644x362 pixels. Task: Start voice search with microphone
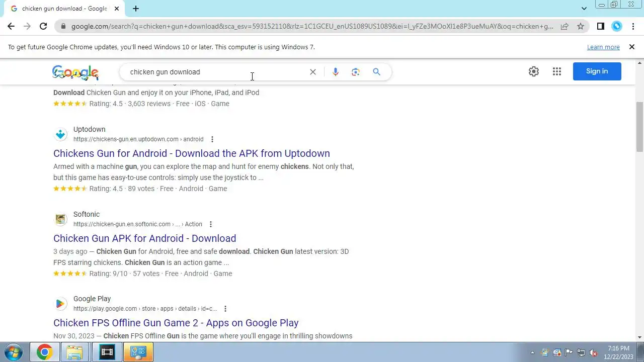[336, 72]
